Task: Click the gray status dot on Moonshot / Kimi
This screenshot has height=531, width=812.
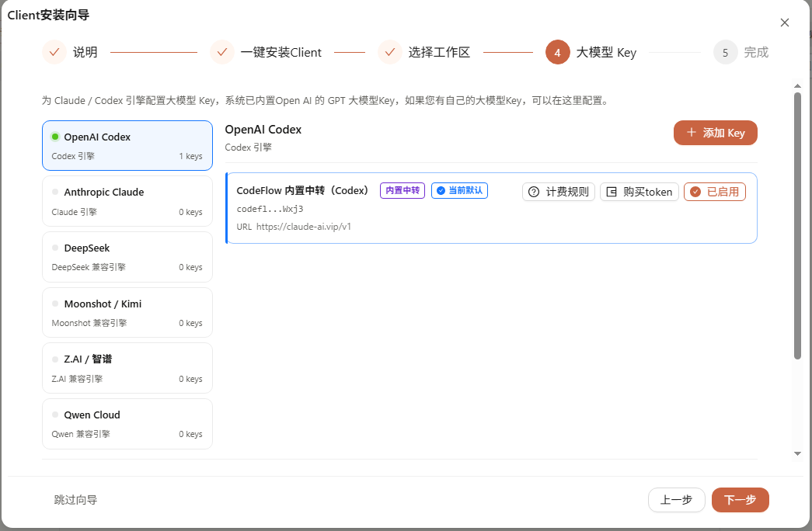Action: pos(55,304)
